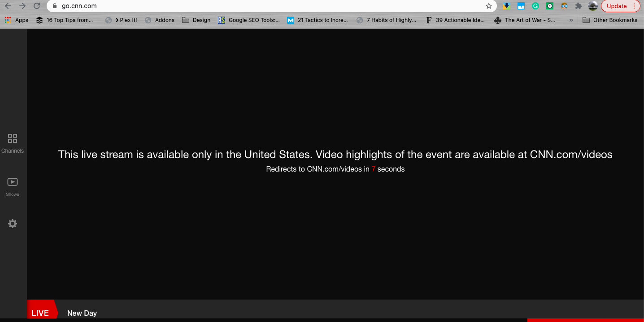
Task: Open the Apps bookmark shortcut
Action: coord(16,20)
